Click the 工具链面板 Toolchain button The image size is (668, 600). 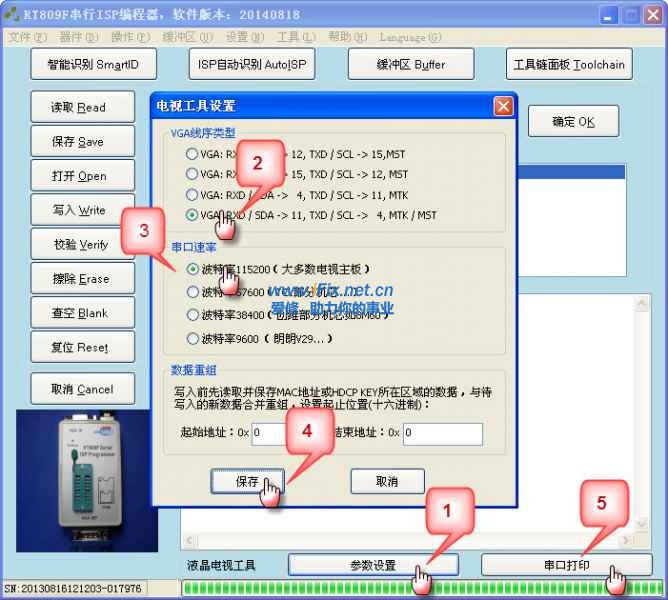tap(568, 65)
